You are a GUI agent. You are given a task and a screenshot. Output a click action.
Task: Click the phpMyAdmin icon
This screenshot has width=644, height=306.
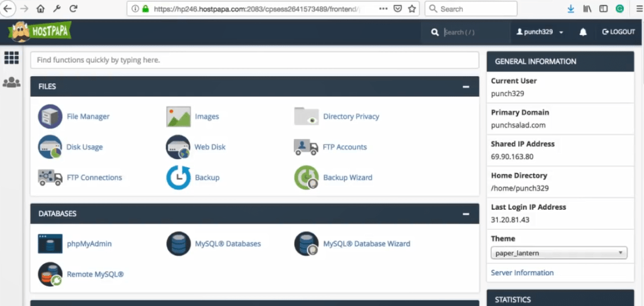[x=50, y=244]
